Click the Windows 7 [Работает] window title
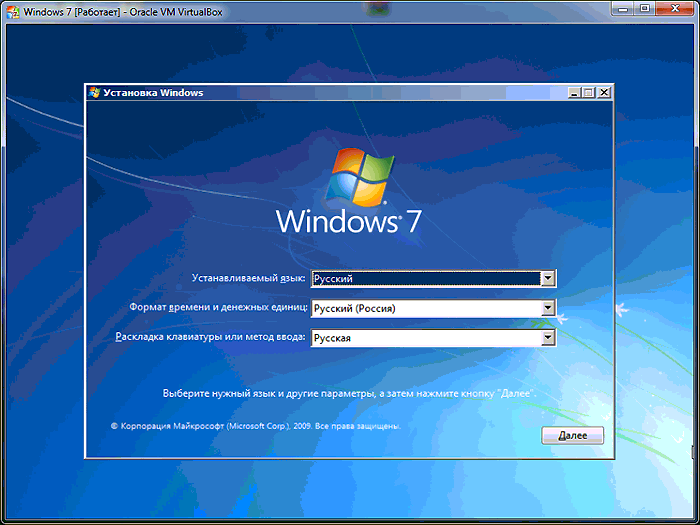Image resolution: width=700 pixels, height=525 pixels. tap(123, 12)
